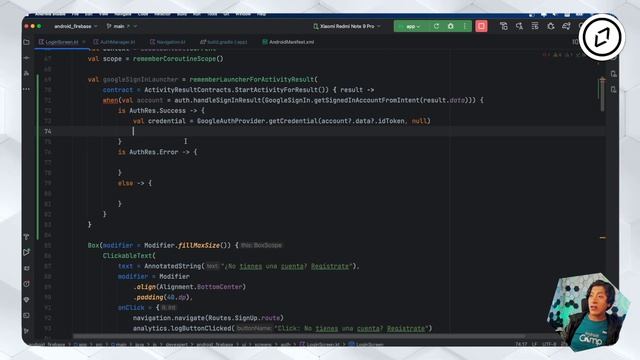This screenshot has height=360, width=640.
Task: Switch to the build.gradle (:app) tab
Action: pyautogui.click(x=224, y=42)
